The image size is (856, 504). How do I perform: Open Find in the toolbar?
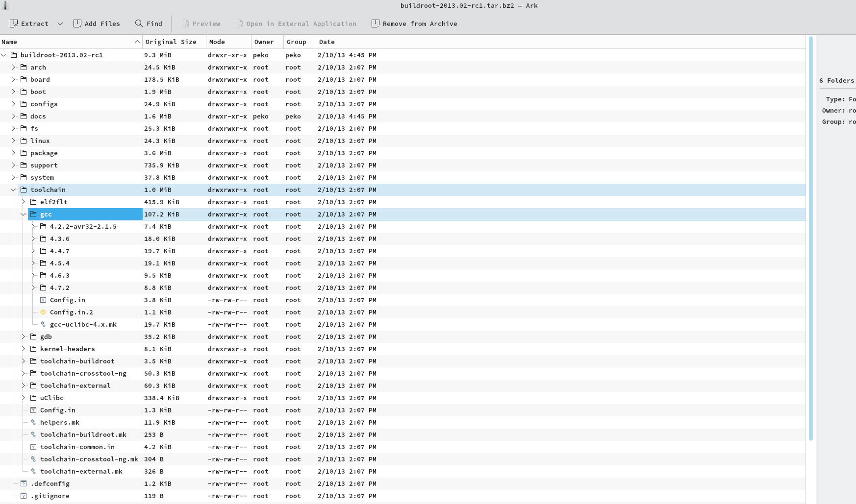pyautogui.click(x=149, y=24)
